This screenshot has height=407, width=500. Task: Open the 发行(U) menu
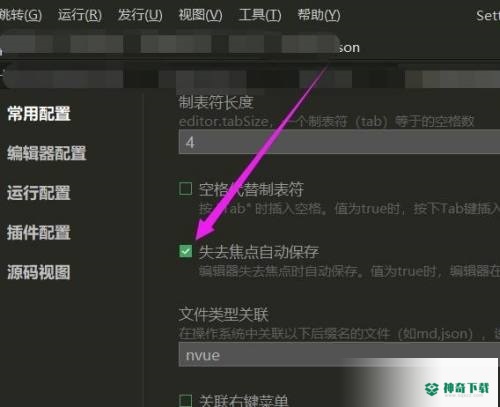140,15
